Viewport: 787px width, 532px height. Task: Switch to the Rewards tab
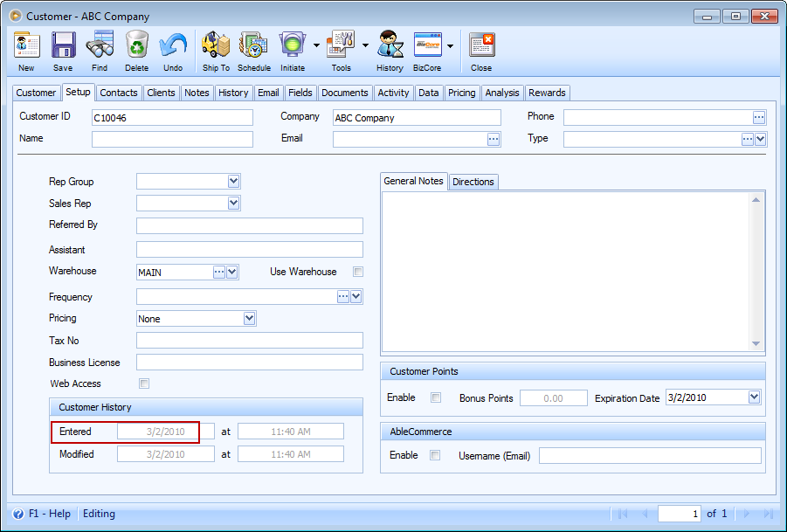547,93
